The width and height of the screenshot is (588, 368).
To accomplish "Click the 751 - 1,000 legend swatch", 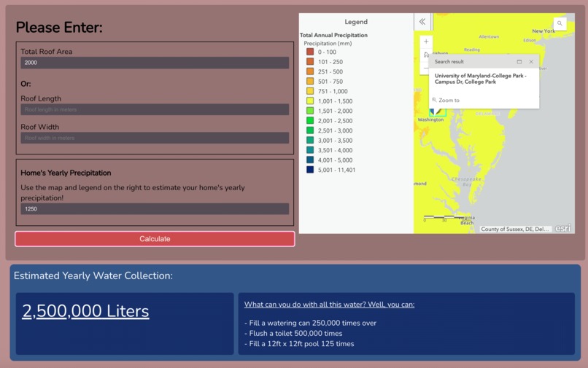I will (310, 91).
